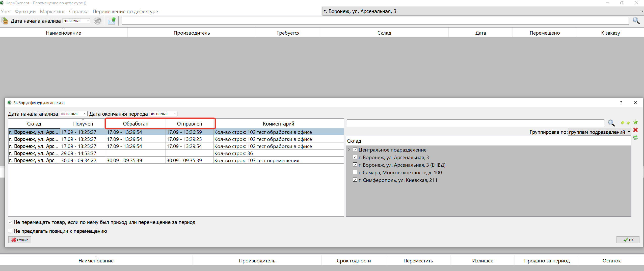Click the green star icon in the dialog
The height and width of the screenshot is (271, 644).
[635, 122]
